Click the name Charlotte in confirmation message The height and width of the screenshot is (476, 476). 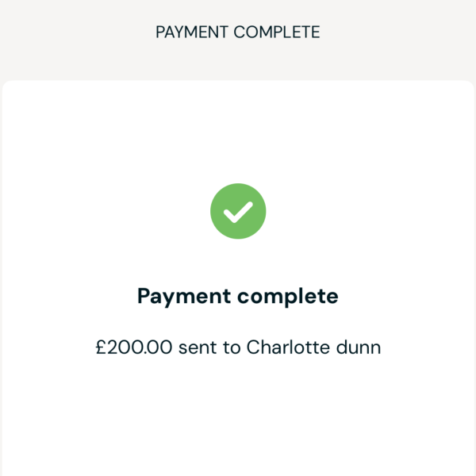[288, 347]
